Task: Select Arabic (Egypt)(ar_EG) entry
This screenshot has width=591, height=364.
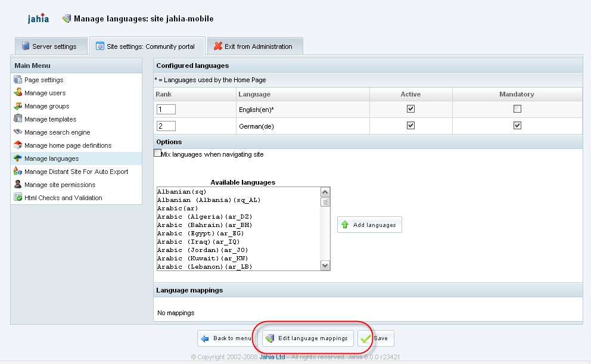Action: (238, 233)
